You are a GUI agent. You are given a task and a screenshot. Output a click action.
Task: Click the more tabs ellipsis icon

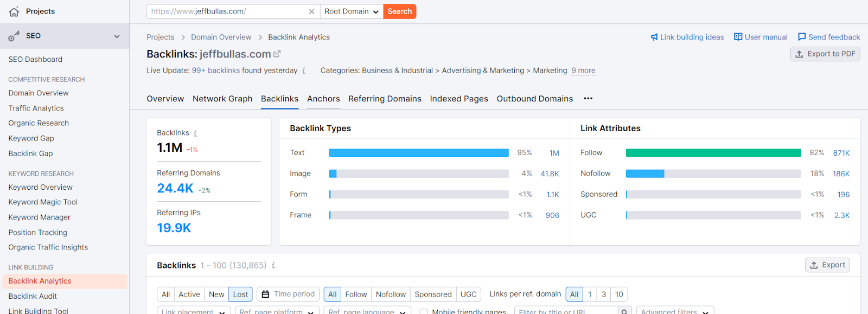[x=588, y=99]
